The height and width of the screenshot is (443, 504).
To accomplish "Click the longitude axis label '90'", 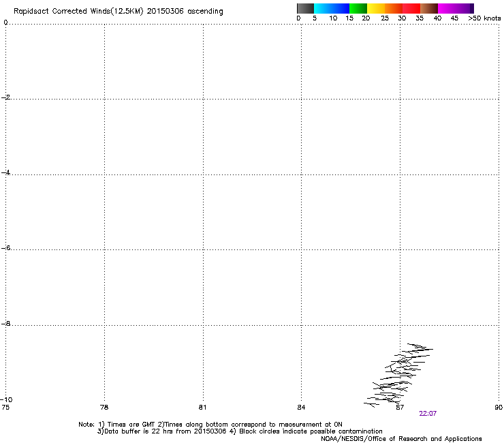I will point(499,408).
